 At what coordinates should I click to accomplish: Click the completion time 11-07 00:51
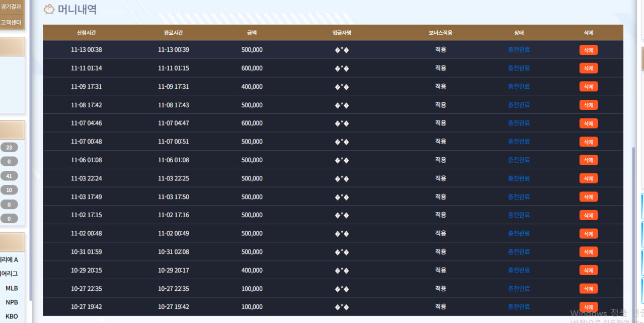click(x=174, y=142)
